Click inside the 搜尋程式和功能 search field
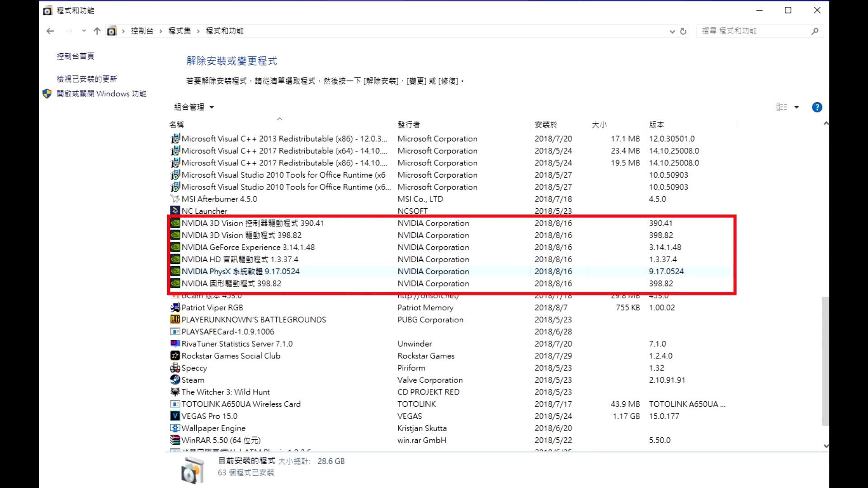Viewport: 868px width, 488px height. pyautogui.click(x=750, y=31)
